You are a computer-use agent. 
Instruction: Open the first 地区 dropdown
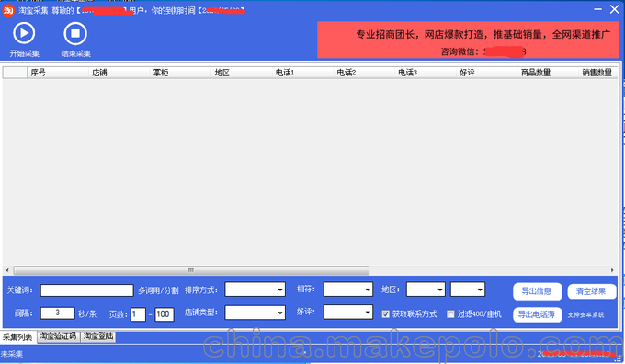[x=426, y=290]
